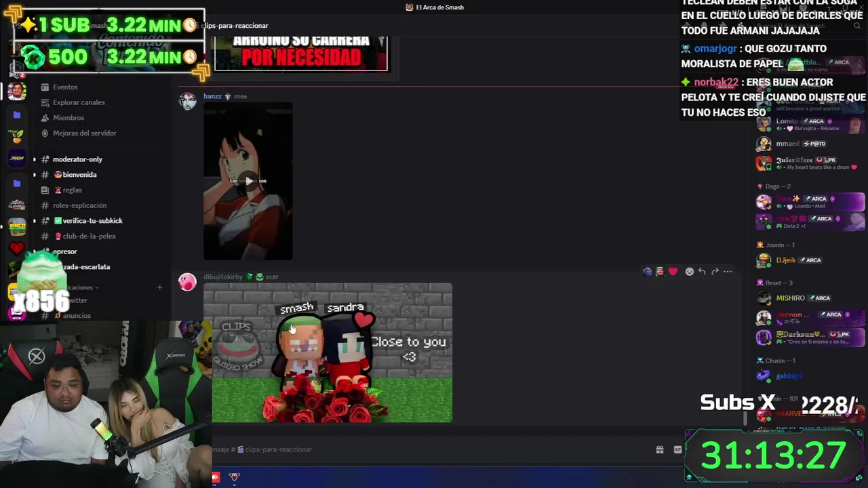Click the red taskbar app icon
868x488 pixels.
pyautogui.click(x=216, y=478)
